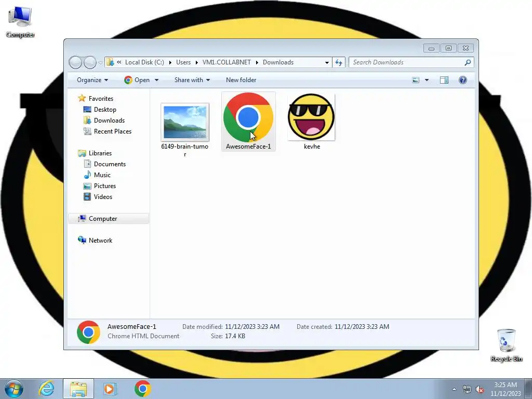Screen dimensions: 532x399
Task: Open the Organize menu
Action: pyautogui.click(x=92, y=80)
